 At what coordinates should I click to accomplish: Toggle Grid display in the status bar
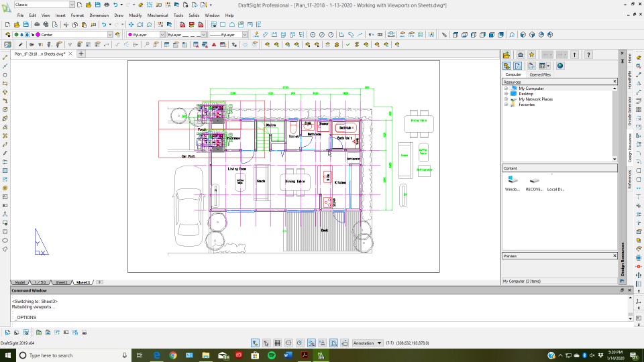click(x=277, y=343)
